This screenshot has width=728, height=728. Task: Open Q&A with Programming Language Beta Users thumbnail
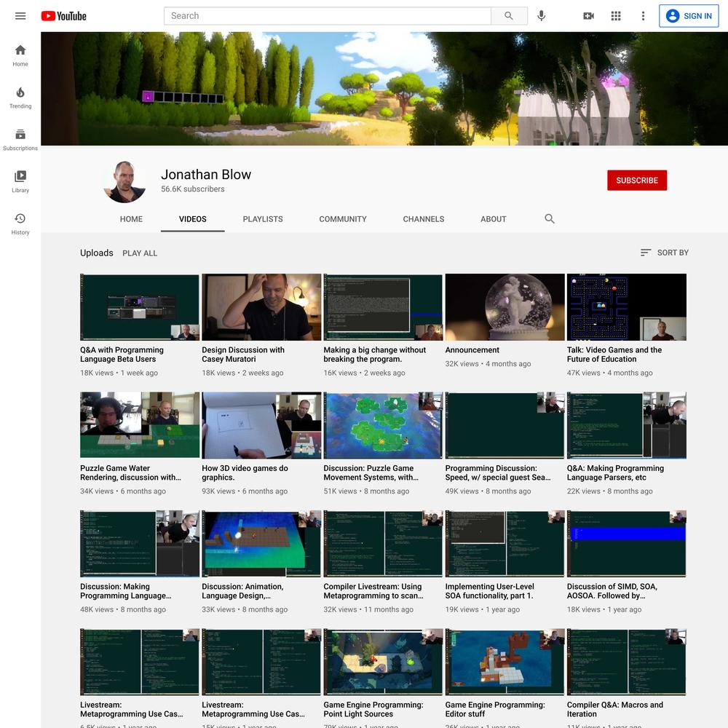pyautogui.click(x=140, y=307)
